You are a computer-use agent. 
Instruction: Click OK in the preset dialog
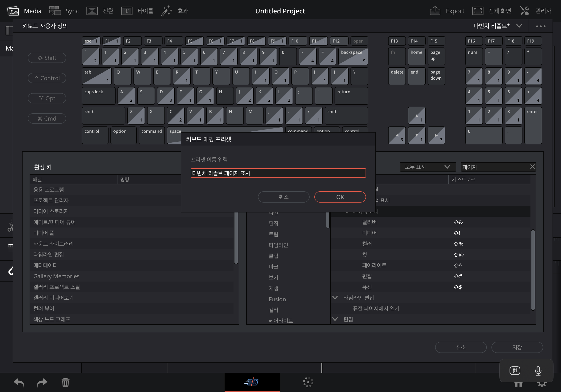click(340, 197)
